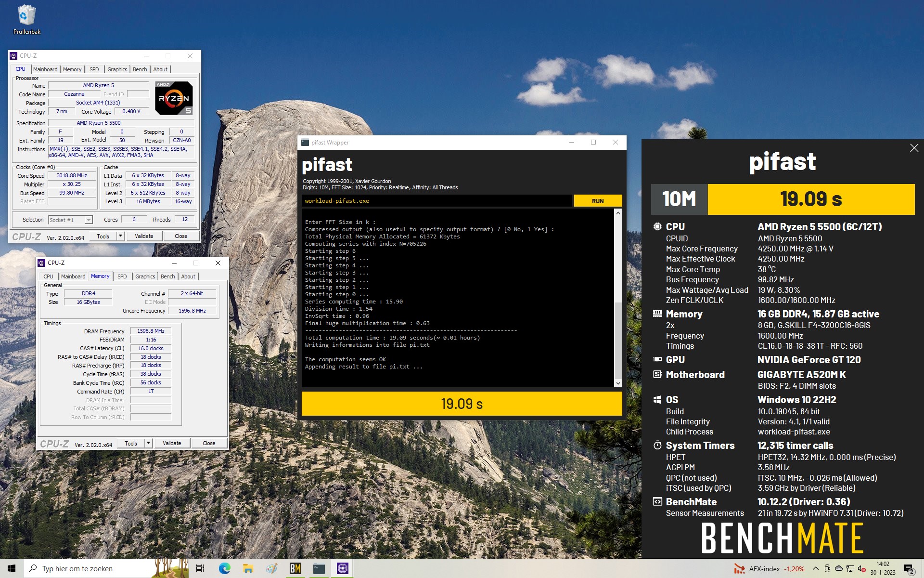Click the Close button in the CPU-Z CPU window
The image size is (924, 578).
[181, 236]
